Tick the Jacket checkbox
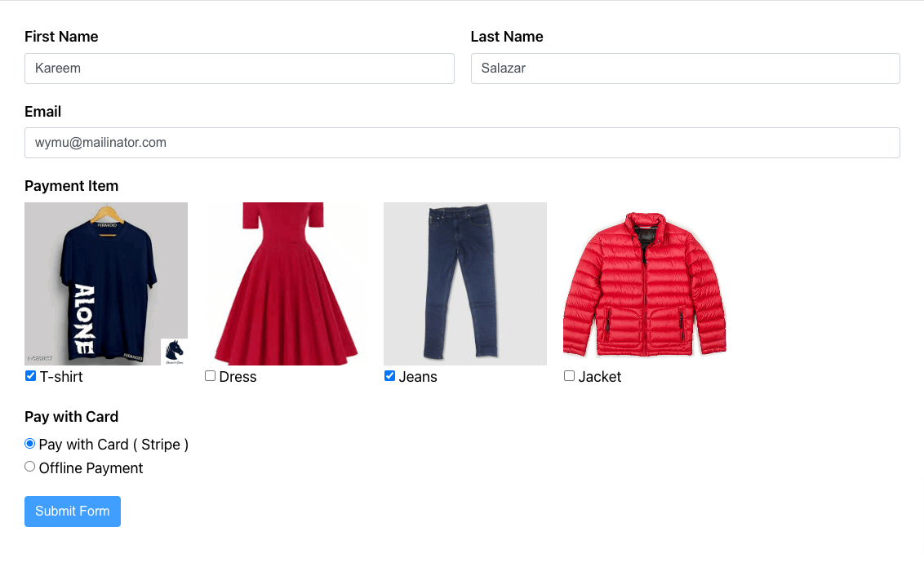 569,375
